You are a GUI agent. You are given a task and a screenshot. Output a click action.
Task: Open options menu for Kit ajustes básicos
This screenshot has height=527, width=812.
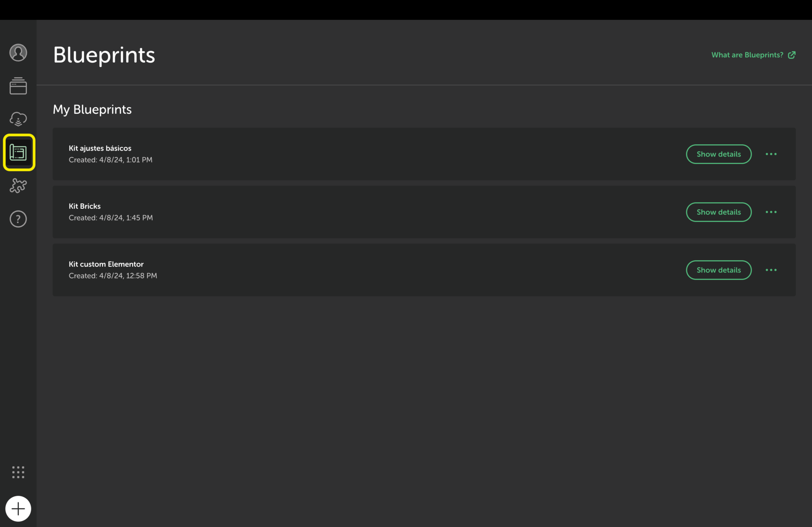[771, 154]
